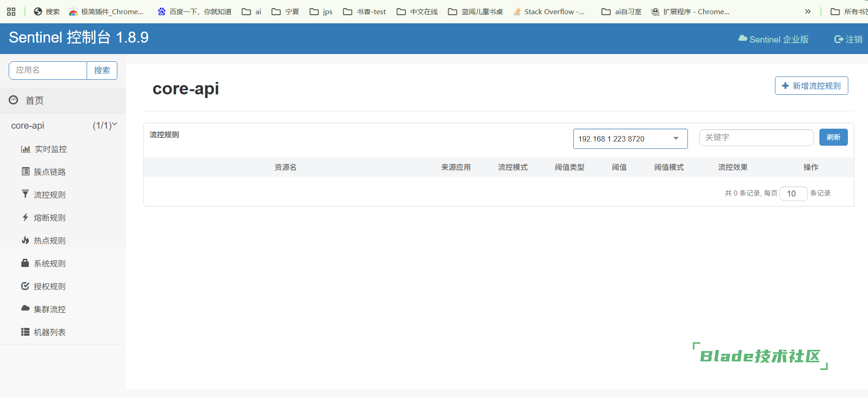Click the 注销 logout link
Image resolution: width=868 pixels, height=398 pixels.
click(848, 39)
